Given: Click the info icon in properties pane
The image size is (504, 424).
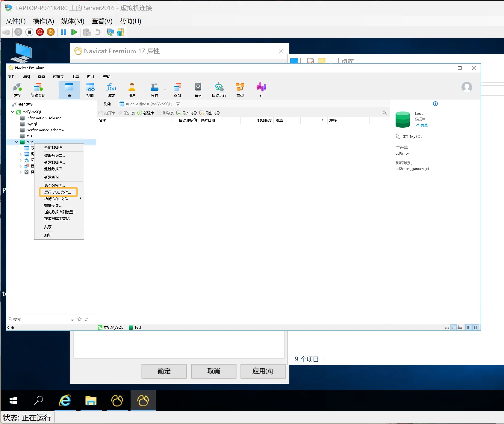Looking at the screenshot, I should (x=435, y=104).
